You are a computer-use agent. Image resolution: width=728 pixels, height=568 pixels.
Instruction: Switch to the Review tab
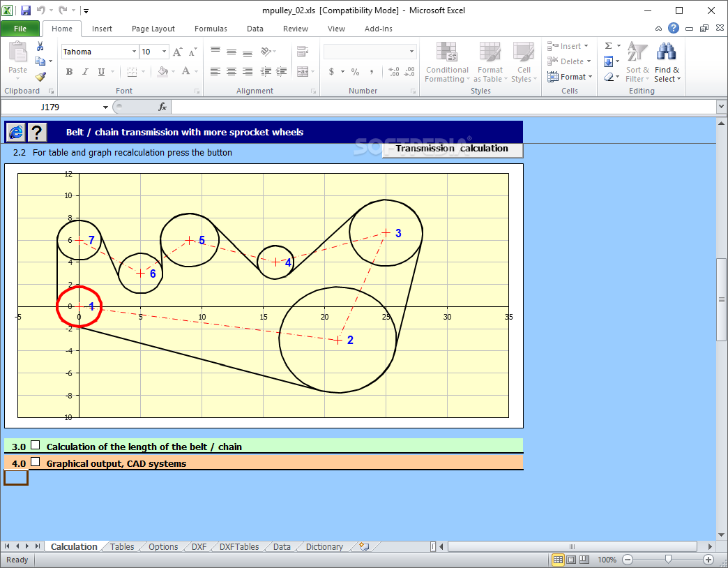tap(295, 29)
